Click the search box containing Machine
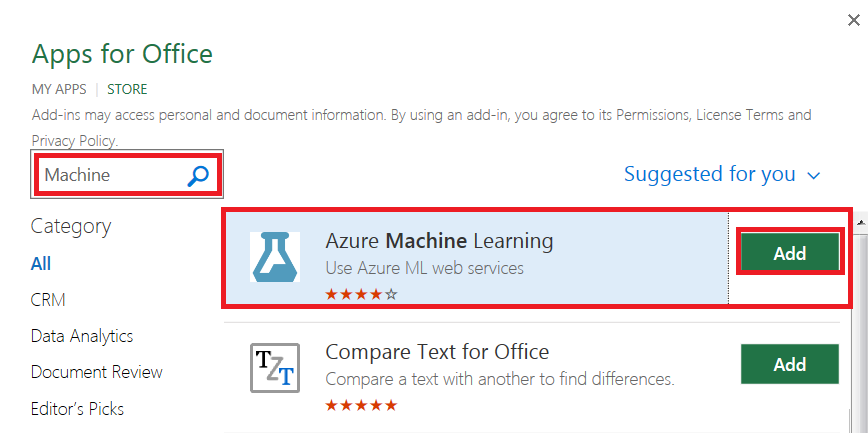 point(110,176)
